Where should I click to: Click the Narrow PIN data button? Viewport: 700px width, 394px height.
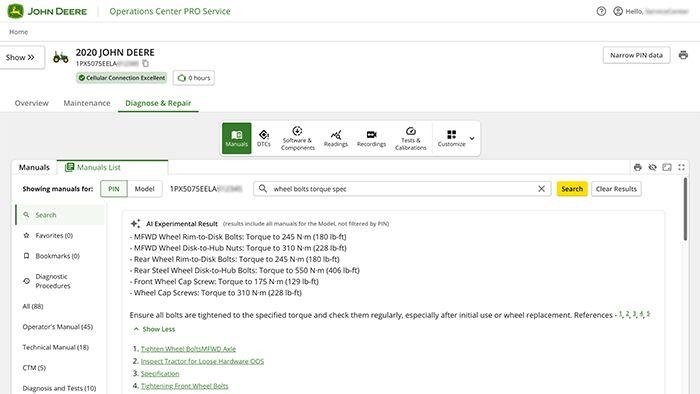636,55
